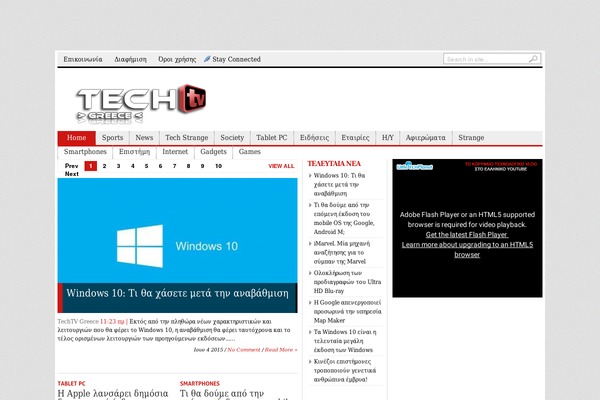Open the Sports menu item
The height and width of the screenshot is (400, 600).
[x=112, y=138]
